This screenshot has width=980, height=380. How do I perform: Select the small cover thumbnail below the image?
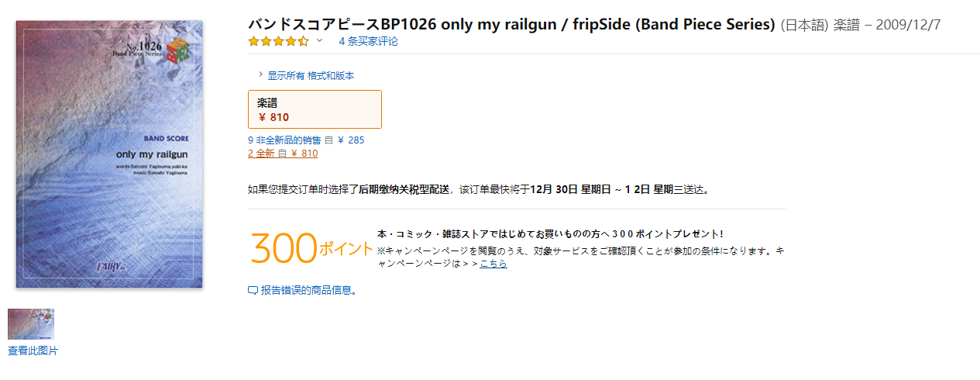(x=31, y=324)
